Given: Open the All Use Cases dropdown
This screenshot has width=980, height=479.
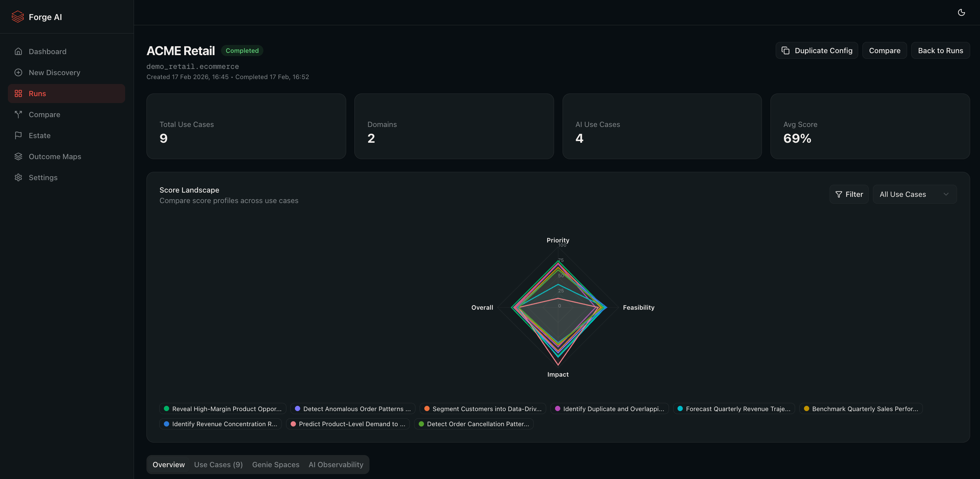Looking at the screenshot, I should 915,194.
